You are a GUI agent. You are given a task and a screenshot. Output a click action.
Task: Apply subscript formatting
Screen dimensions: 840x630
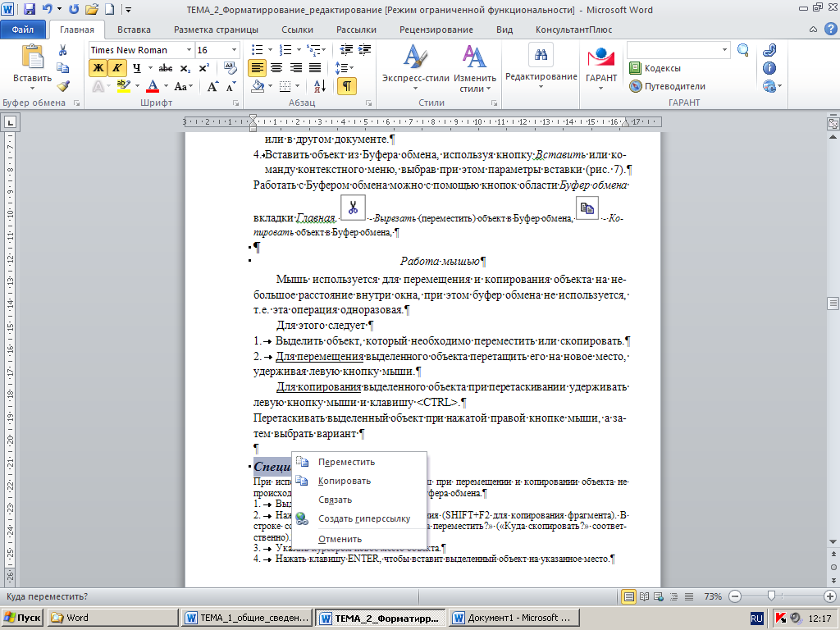(185, 68)
